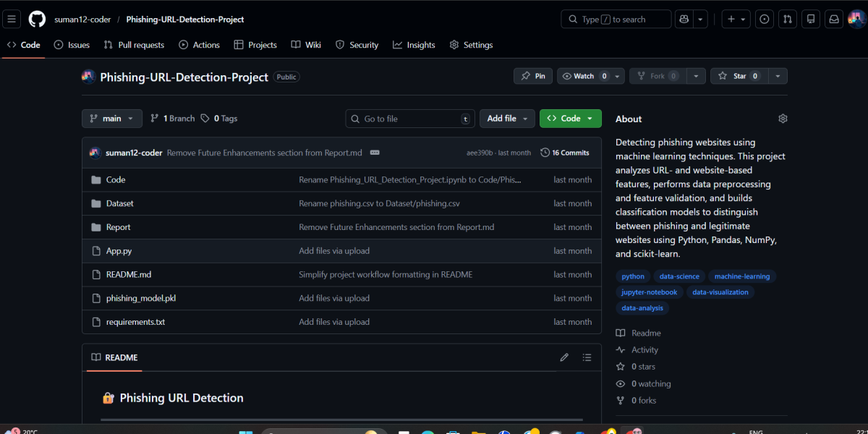Open the Copilot chat icon
This screenshot has height=434, width=868.
click(682, 20)
